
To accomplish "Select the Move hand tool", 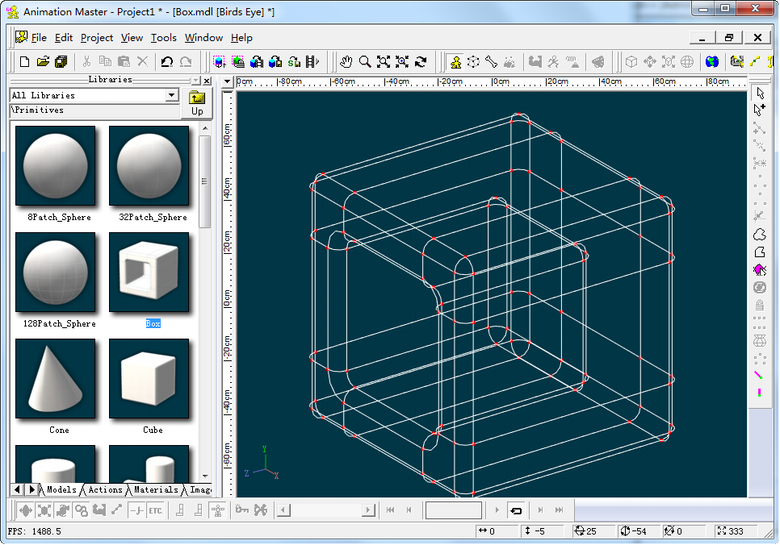I will 346,62.
